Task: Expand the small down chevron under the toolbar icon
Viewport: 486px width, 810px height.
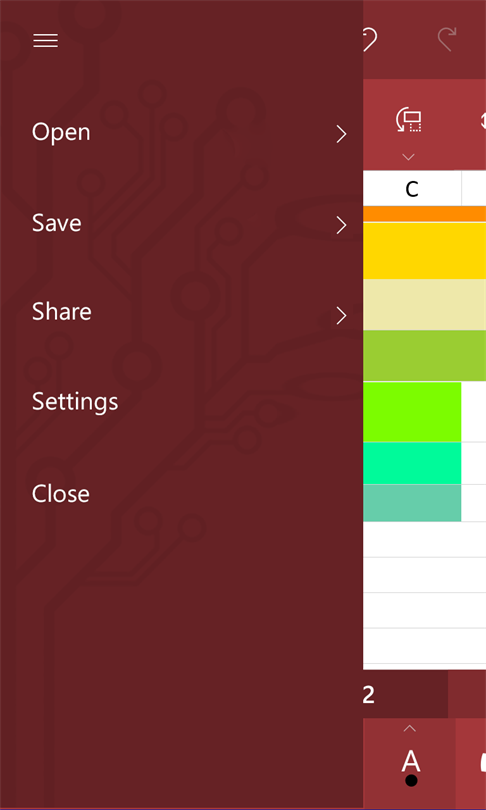Action: point(409,157)
